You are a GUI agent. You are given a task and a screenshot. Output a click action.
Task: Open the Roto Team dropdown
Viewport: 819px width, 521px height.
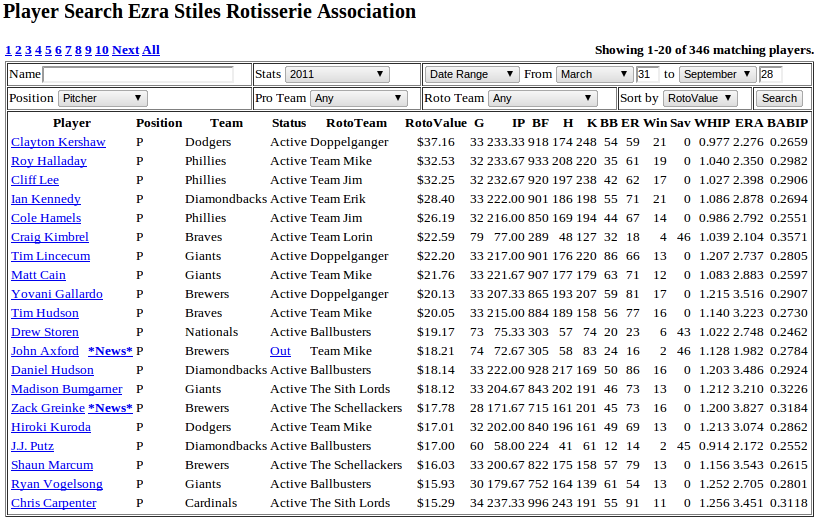point(543,98)
